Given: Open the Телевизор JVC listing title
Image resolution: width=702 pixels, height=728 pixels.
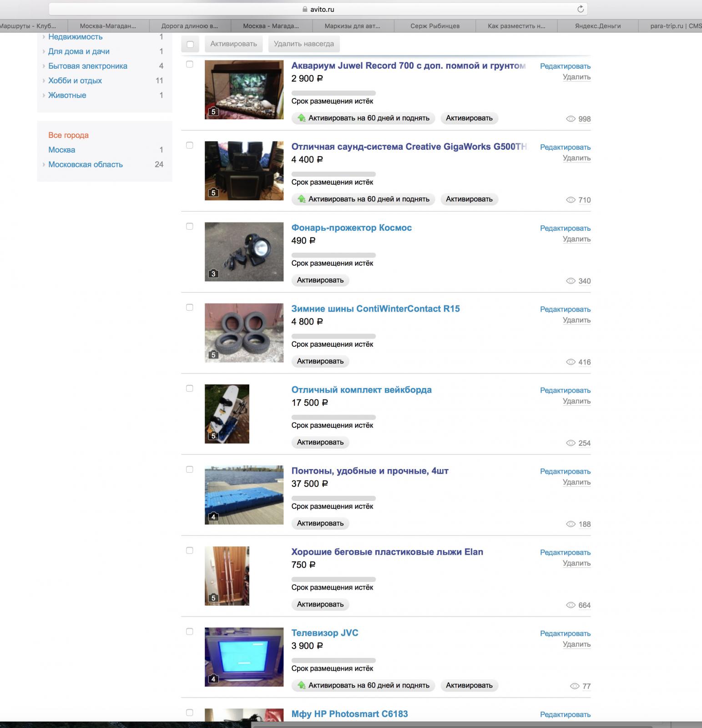Looking at the screenshot, I should (325, 633).
